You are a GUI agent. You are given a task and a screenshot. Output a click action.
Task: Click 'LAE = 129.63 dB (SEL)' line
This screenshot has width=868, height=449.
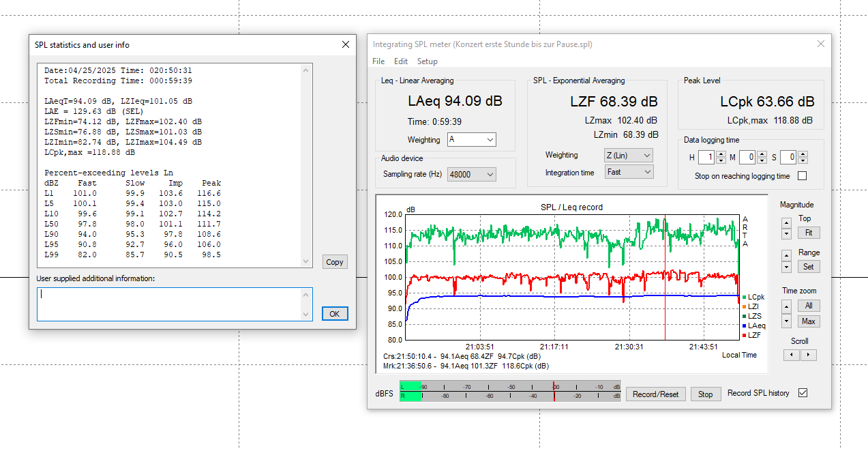93,112
